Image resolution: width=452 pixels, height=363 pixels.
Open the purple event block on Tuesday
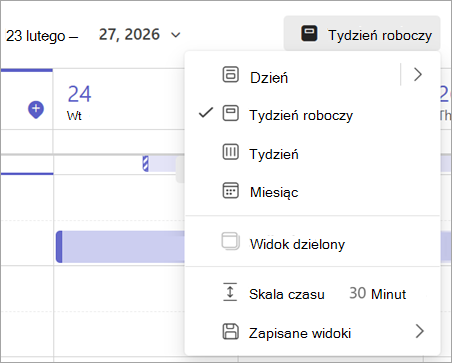[120, 247]
